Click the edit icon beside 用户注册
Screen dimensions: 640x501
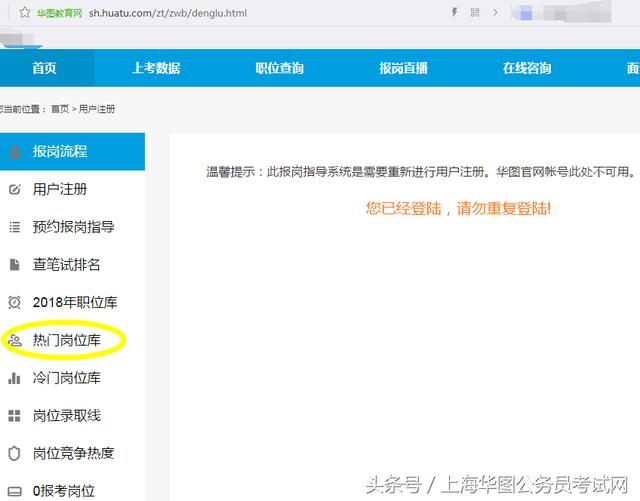point(15,189)
